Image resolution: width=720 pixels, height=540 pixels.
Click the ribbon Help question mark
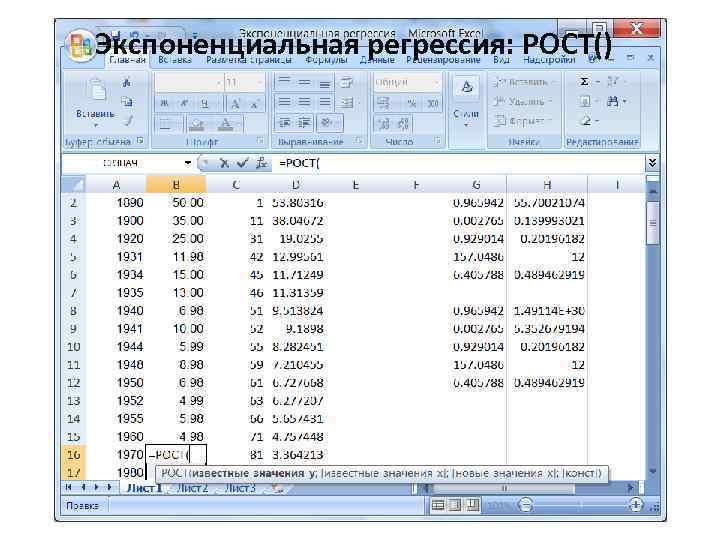click(594, 58)
